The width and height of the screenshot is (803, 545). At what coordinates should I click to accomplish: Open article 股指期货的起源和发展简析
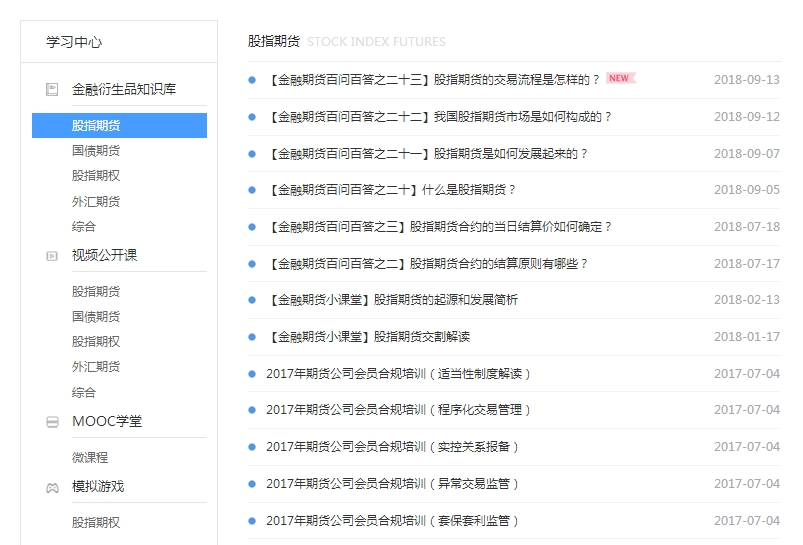click(x=394, y=300)
